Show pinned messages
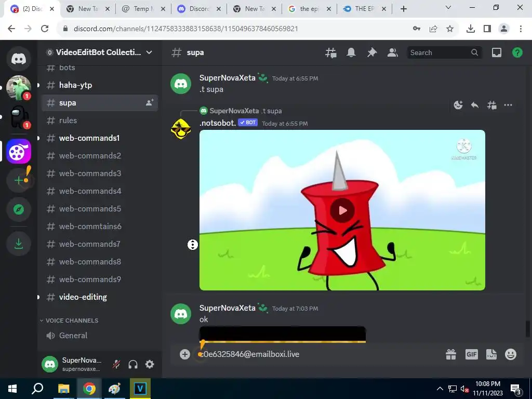 coord(372,52)
